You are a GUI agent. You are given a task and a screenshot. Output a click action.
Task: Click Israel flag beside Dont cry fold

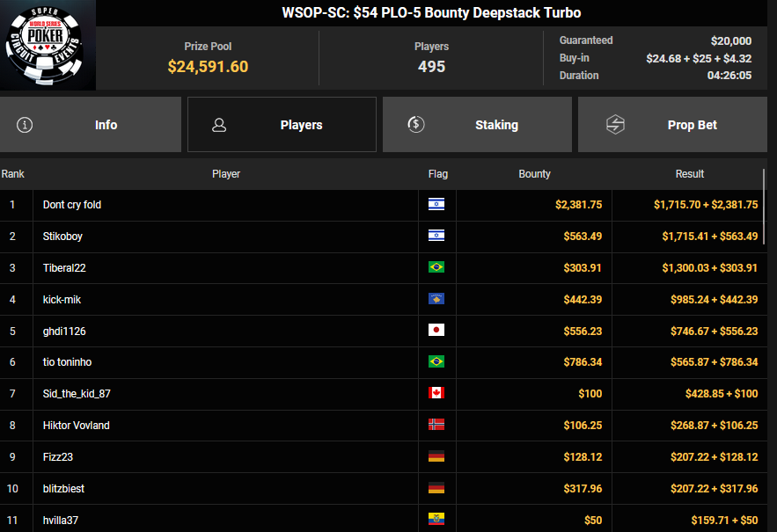pos(436,205)
